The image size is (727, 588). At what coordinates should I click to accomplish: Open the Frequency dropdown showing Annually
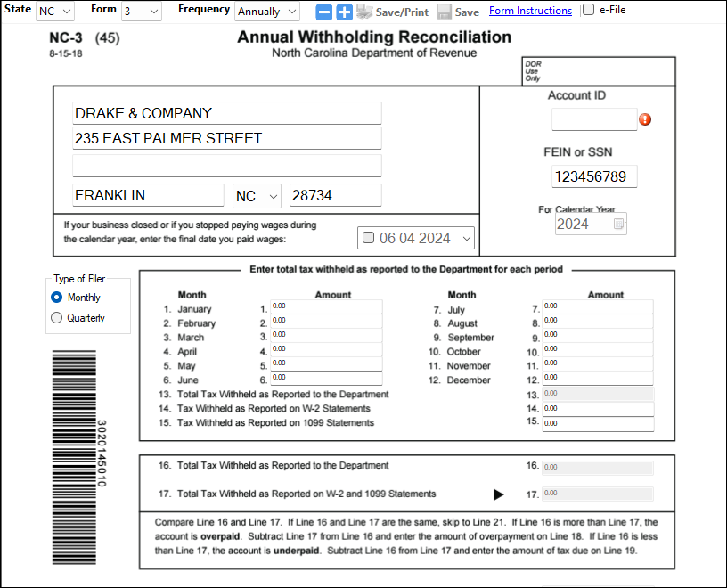266,12
